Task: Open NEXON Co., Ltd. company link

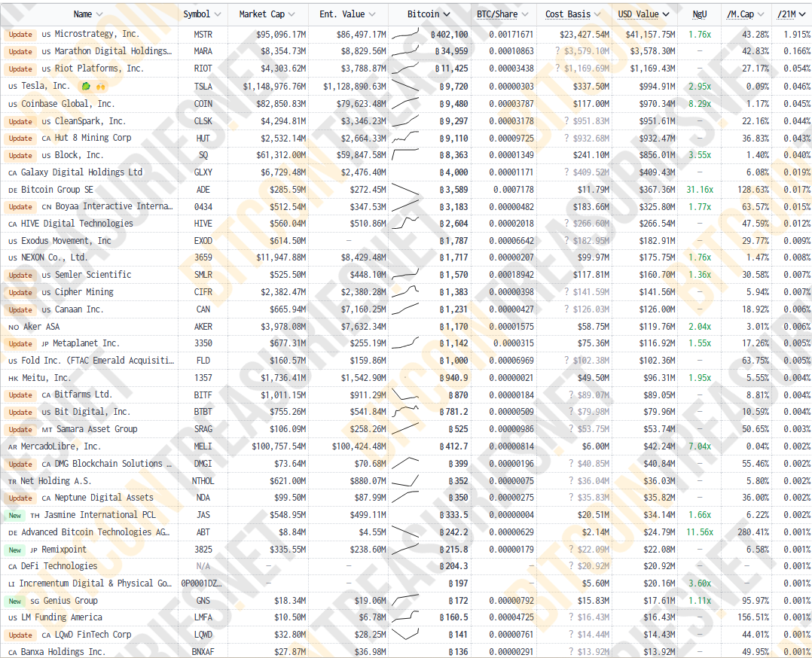Action: coord(54,257)
